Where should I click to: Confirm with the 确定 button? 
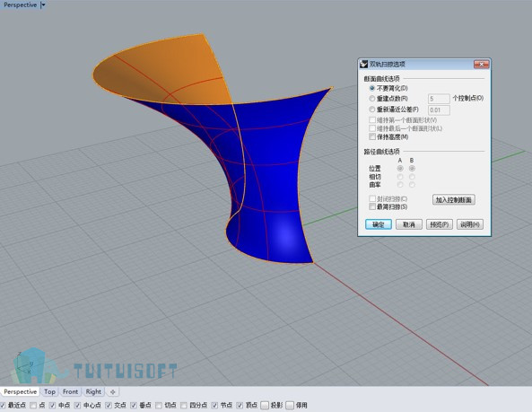point(379,224)
